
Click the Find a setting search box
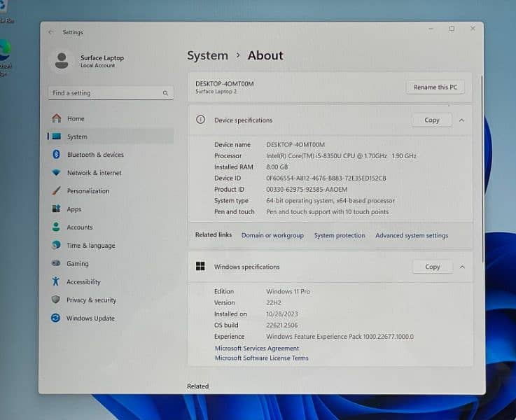(x=105, y=93)
